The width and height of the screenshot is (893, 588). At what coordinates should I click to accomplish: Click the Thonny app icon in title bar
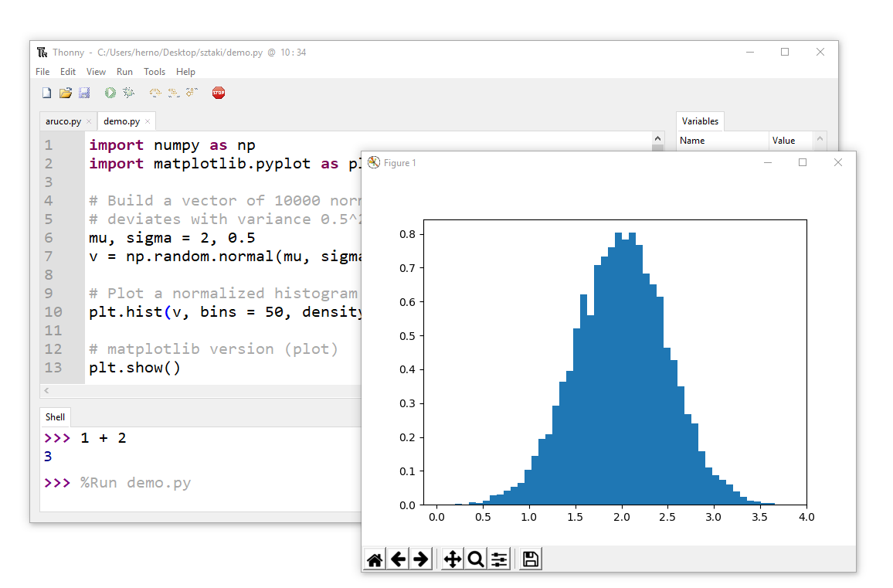(42, 53)
